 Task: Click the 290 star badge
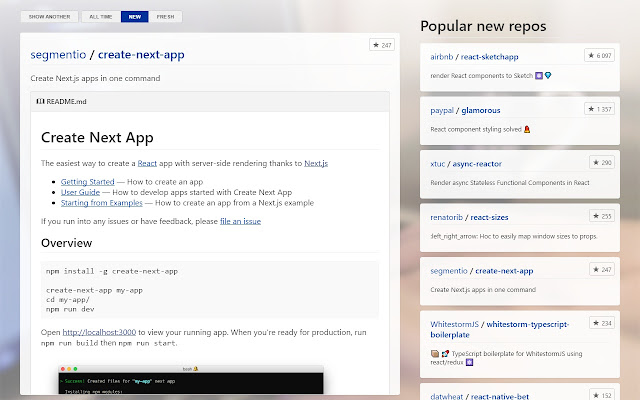602,162
